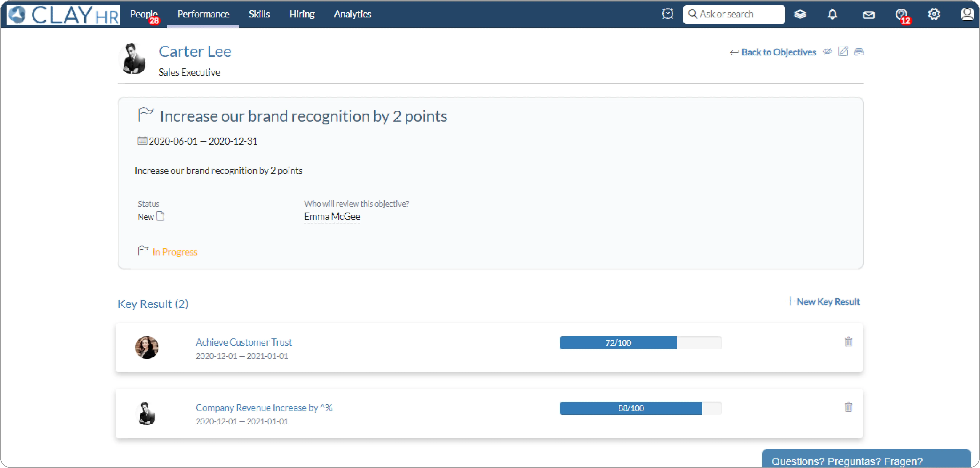Image resolution: width=980 pixels, height=468 pixels.
Task: Toggle objective visibility eye icon
Action: click(x=828, y=51)
